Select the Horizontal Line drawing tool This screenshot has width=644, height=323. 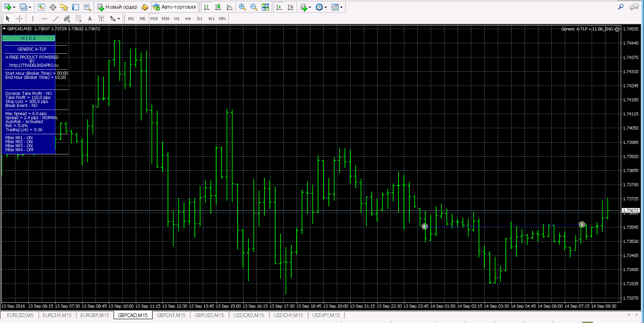[44, 18]
